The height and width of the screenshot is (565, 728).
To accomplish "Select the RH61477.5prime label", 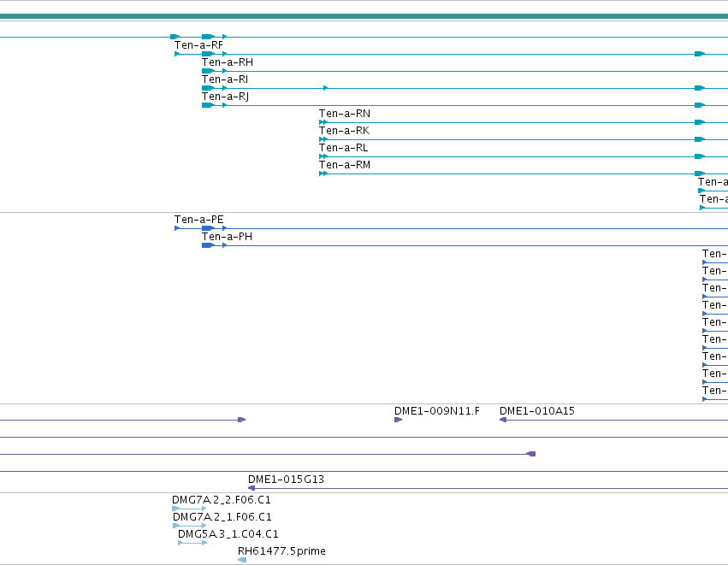I will [x=281, y=551].
